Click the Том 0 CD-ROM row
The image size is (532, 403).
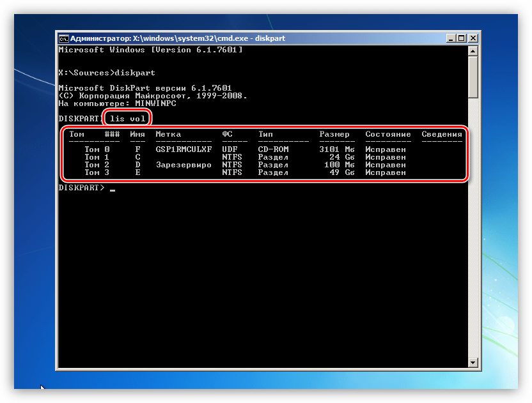click(245, 149)
